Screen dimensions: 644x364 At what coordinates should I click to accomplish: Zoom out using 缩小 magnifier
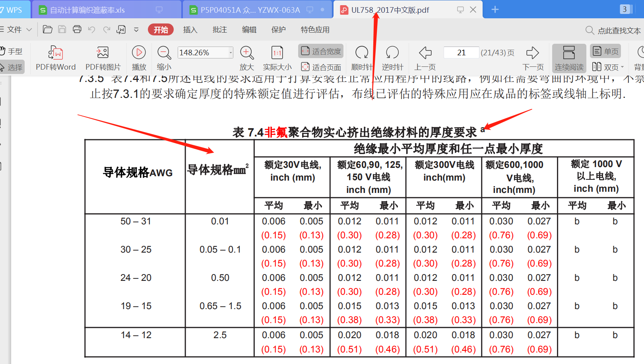click(x=164, y=53)
